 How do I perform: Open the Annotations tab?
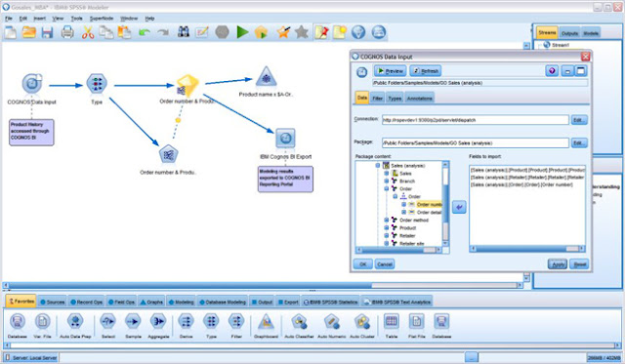click(x=419, y=98)
